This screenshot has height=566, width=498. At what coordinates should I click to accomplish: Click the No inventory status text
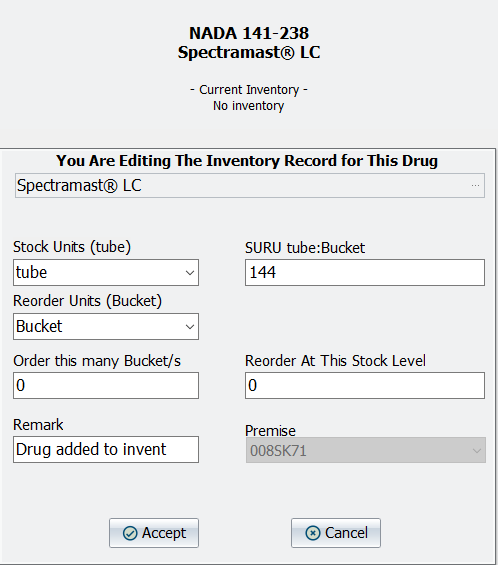click(249, 106)
